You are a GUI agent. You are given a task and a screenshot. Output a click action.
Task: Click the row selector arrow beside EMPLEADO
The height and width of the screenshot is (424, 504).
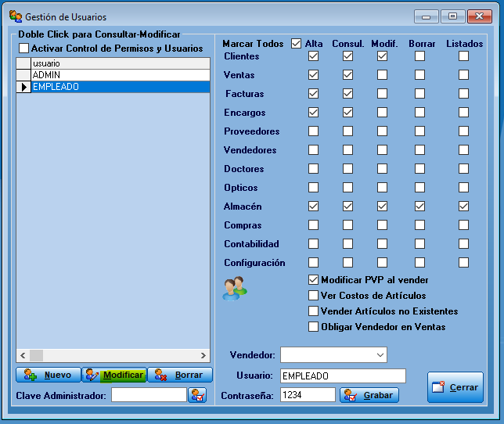coord(23,87)
